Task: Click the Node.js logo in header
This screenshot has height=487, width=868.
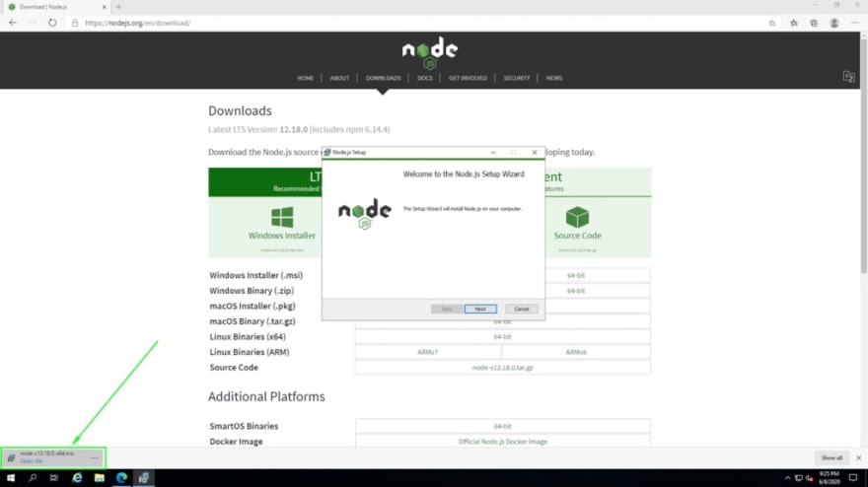Action: [429, 53]
